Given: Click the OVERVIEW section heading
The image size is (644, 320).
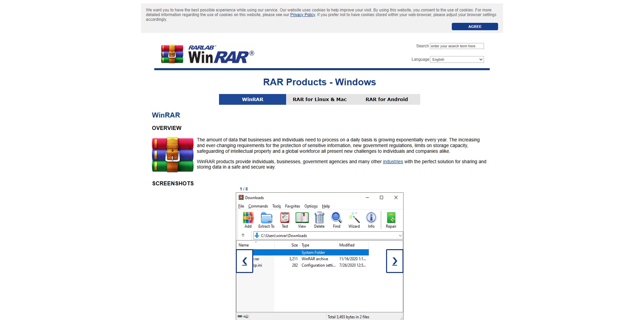Looking at the screenshot, I should point(166,128).
